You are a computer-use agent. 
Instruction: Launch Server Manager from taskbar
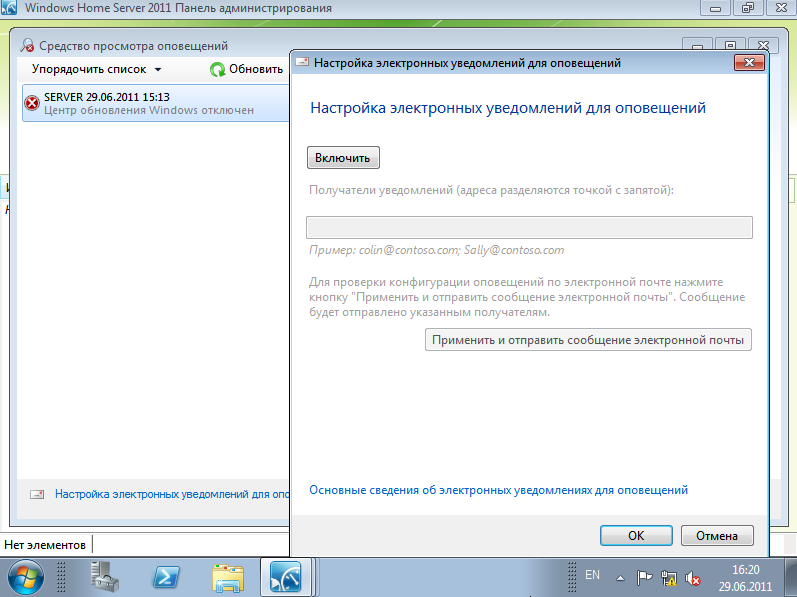tap(105, 577)
